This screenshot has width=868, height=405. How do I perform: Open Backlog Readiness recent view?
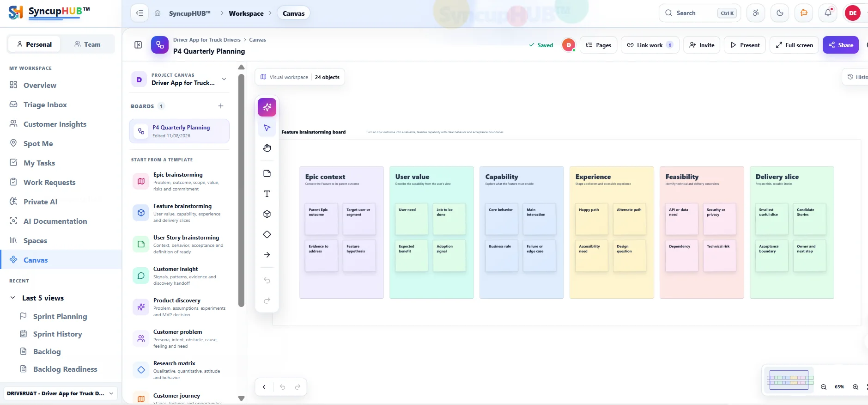pos(65,369)
